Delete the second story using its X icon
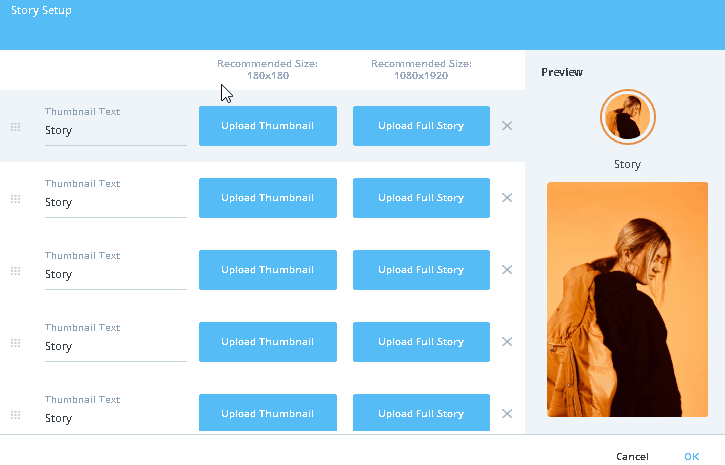 coord(507,198)
